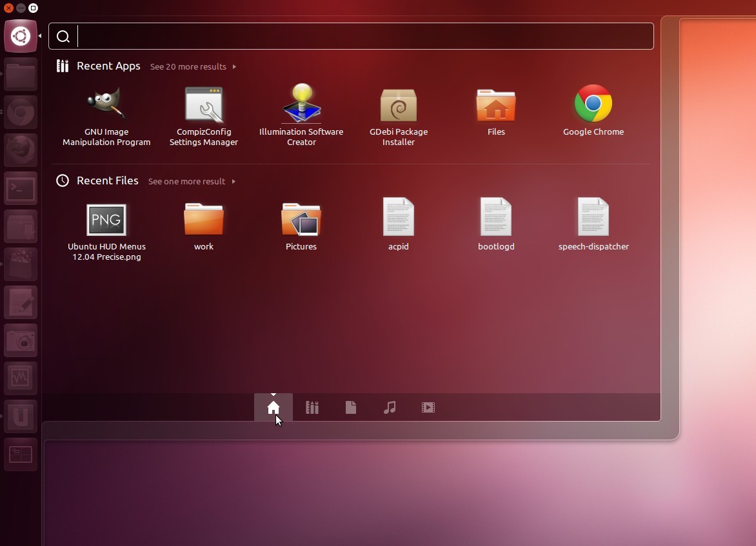Switch to the Files & Folders lens
The width and height of the screenshot is (756, 546).
point(351,407)
